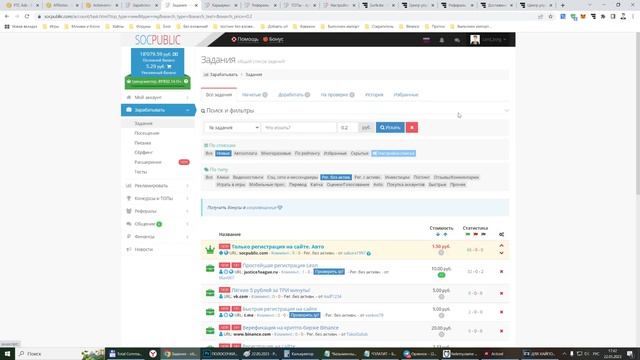Open task Простейшая регистрация Leon
Screen dimensions: 640x360
coord(280,265)
